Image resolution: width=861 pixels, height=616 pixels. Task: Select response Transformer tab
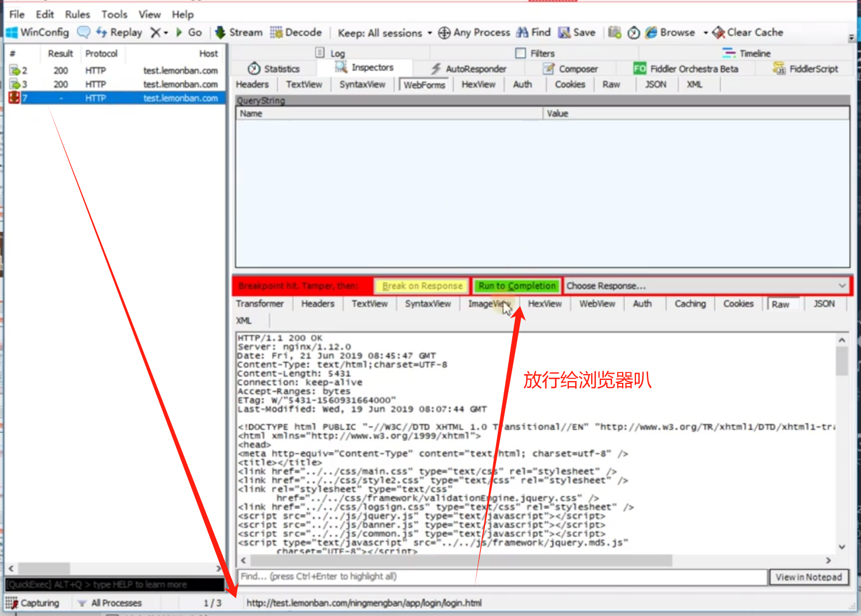[260, 304]
